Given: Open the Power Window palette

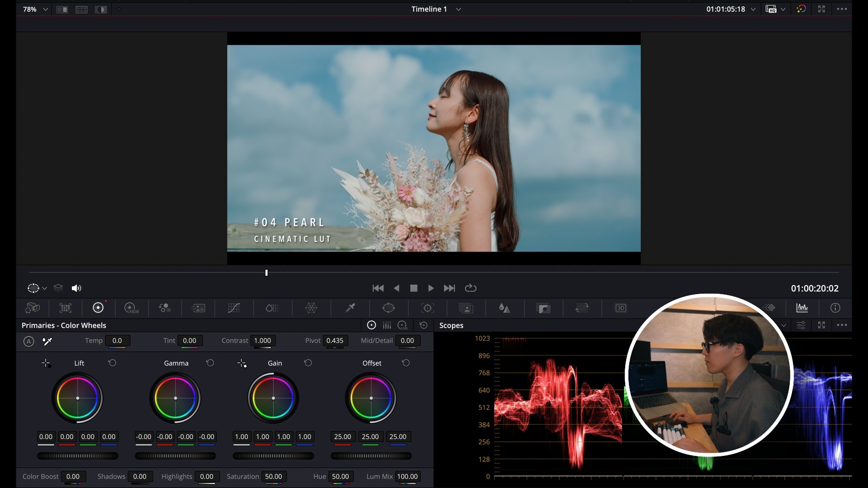Looking at the screenshot, I should tap(388, 308).
